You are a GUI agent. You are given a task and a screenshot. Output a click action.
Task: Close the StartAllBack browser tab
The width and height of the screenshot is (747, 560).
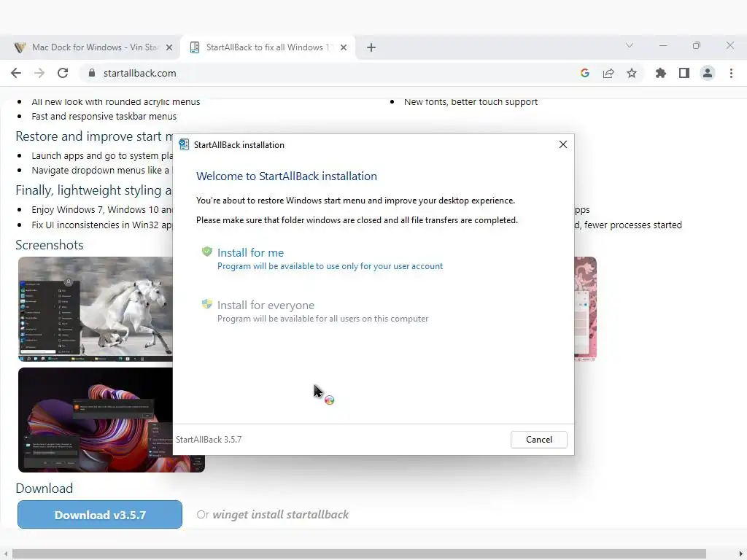pyautogui.click(x=344, y=47)
